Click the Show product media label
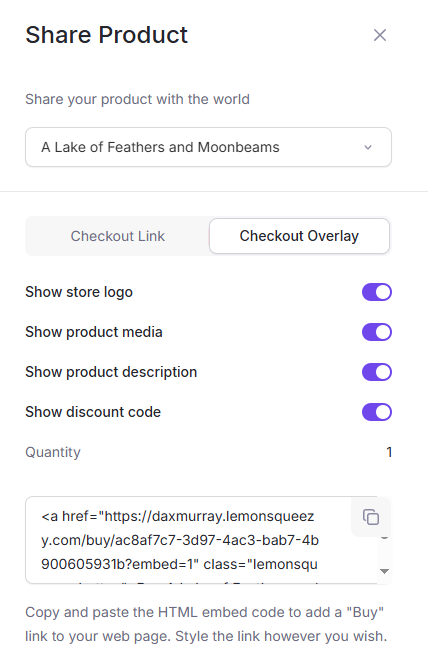The height and width of the screenshot is (662, 428). tap(94, 332)
